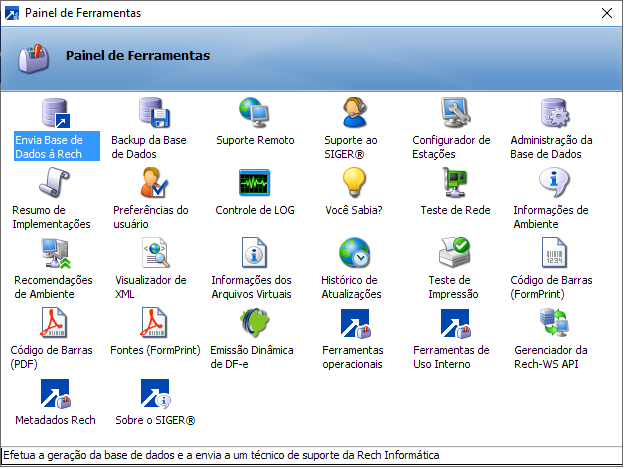
Task: Click the 'Recomendações de Ambiente' label
Action: coord(54,288)
